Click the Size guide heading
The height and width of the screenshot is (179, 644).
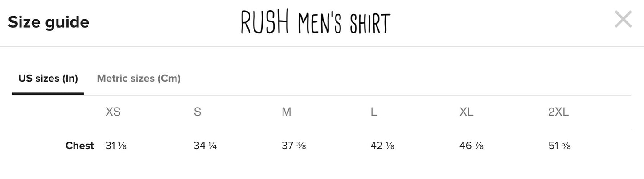click(x=49, y=22)
